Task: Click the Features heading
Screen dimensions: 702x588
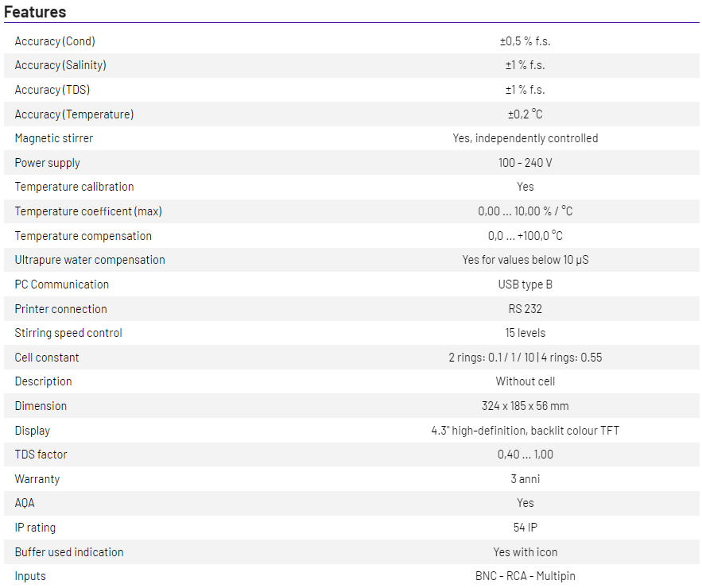Action: [35, 11]
